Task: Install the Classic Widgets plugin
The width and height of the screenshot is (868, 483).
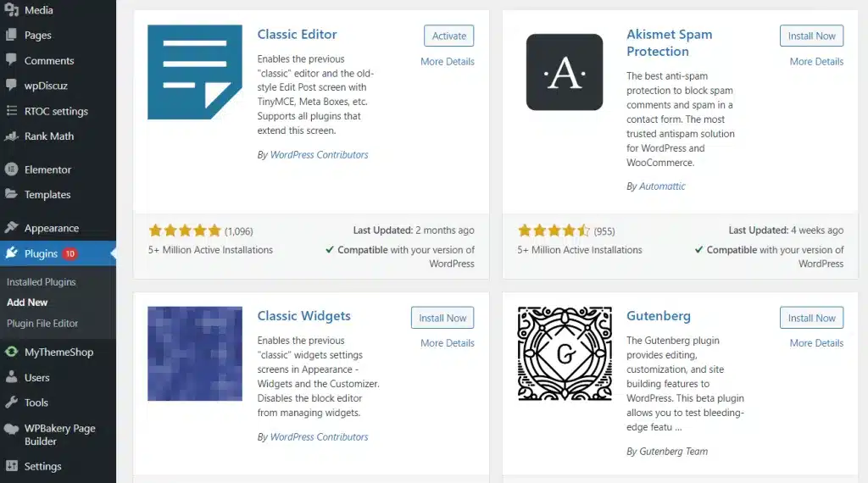Action: click(x=442, y=318)
